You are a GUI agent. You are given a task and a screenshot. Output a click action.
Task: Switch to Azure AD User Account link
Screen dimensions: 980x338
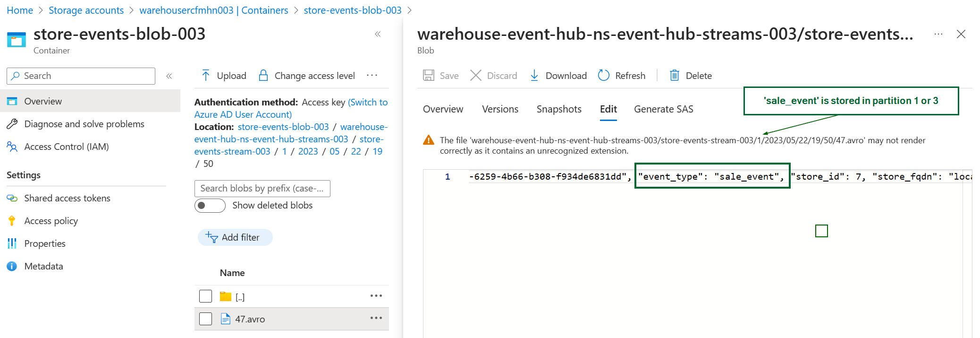[291, 108]
